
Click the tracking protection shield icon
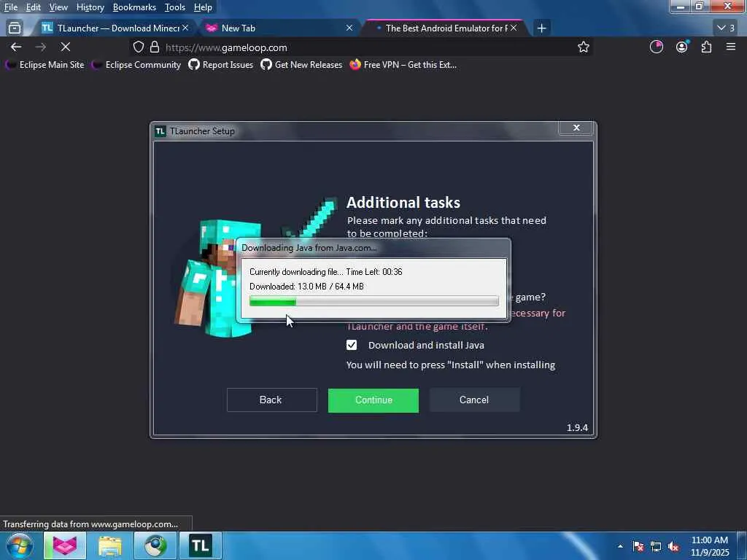[x=138, y=47]
